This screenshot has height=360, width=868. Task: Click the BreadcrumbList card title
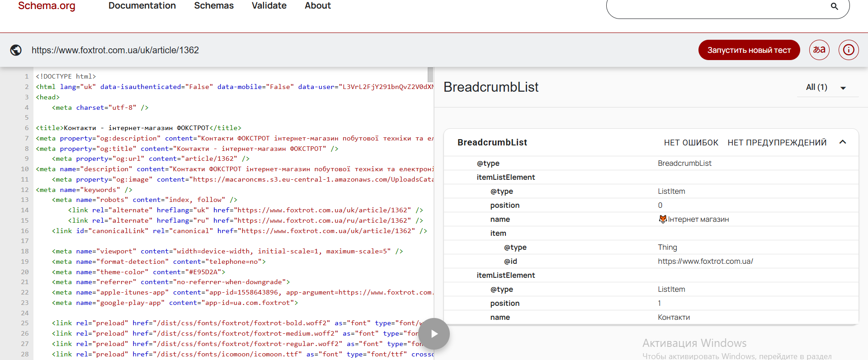(x=492, y=143)
